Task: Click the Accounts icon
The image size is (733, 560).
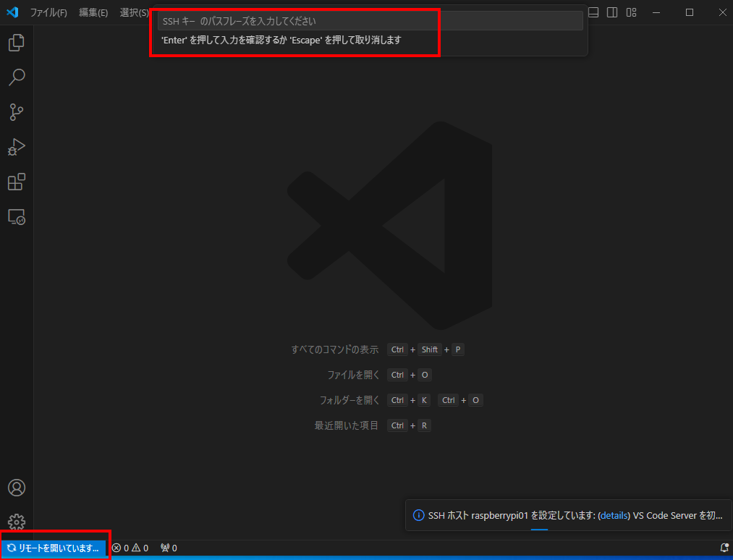Action: coord(16,488)
